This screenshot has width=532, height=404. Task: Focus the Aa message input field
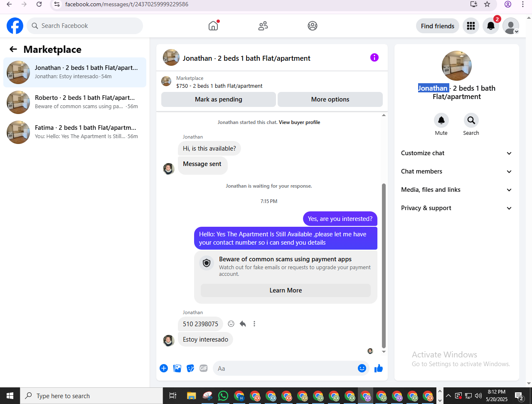[285, 368]
